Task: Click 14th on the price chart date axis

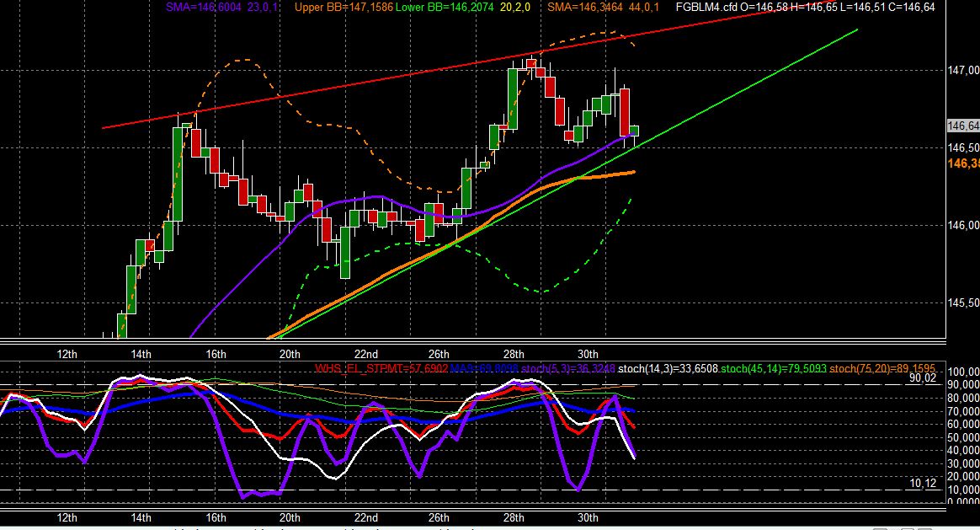Action: [141, 354]
